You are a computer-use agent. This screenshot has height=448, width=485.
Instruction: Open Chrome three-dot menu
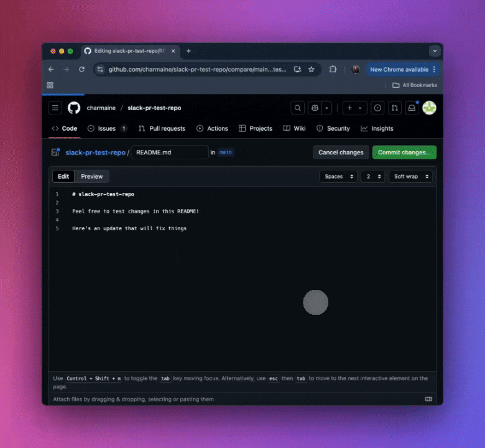(x=434, y=69)
